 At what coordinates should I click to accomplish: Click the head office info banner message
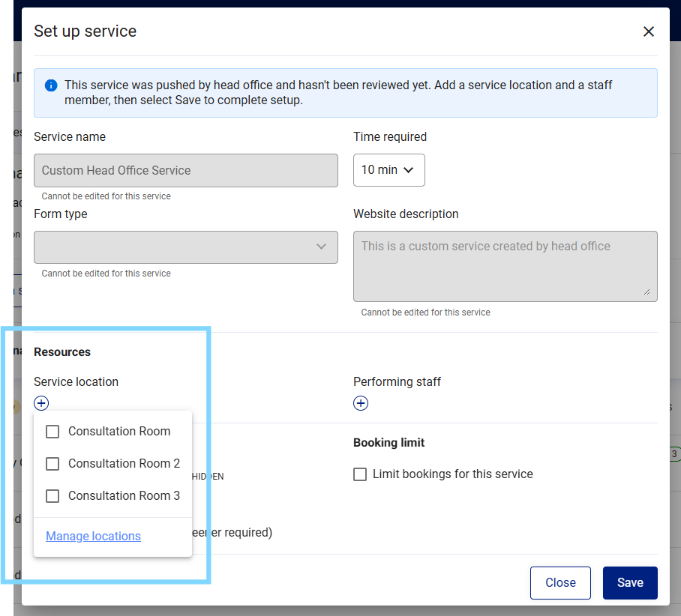pos(338,92)
